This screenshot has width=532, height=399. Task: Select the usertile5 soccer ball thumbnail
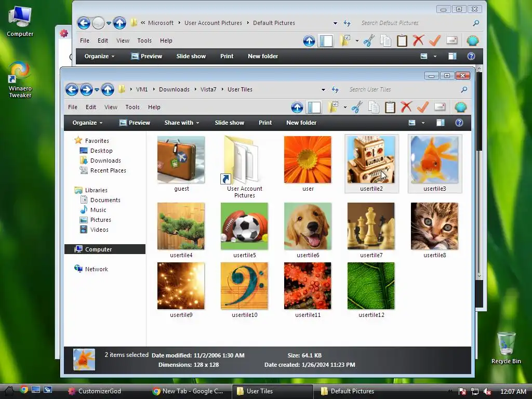click(x=244, y=227)
